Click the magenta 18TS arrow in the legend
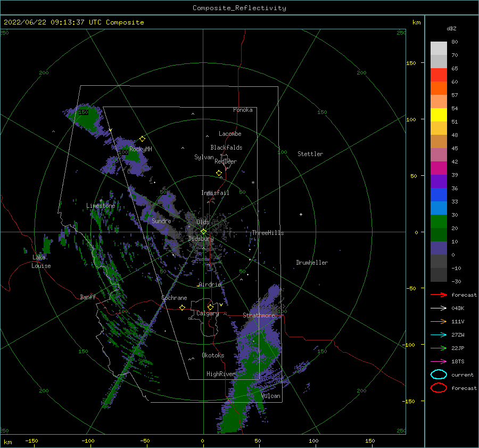 coord(439,361)
